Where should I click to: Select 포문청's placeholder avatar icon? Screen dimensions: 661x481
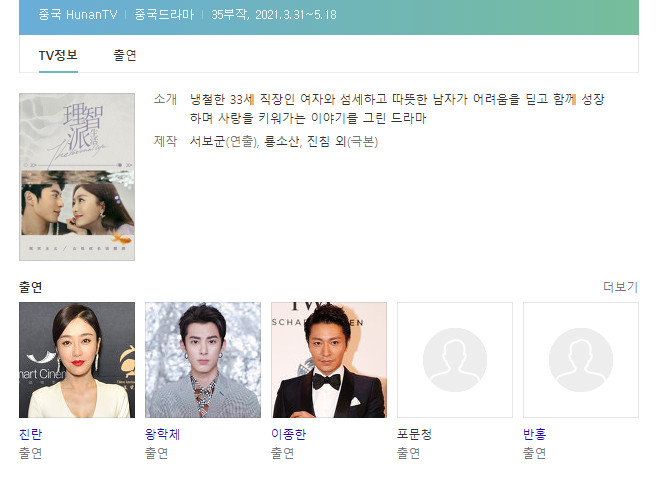[x=455, y=360]
